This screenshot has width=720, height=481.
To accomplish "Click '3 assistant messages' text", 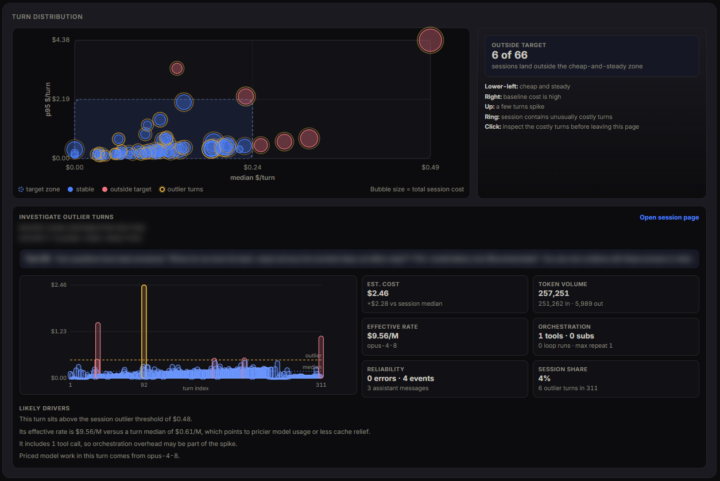I will tap(398, 388).
